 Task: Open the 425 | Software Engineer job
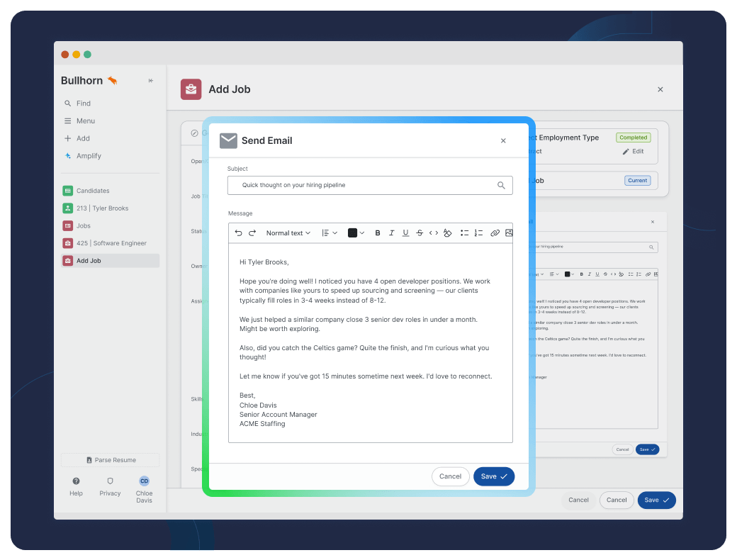click(110, 243)
